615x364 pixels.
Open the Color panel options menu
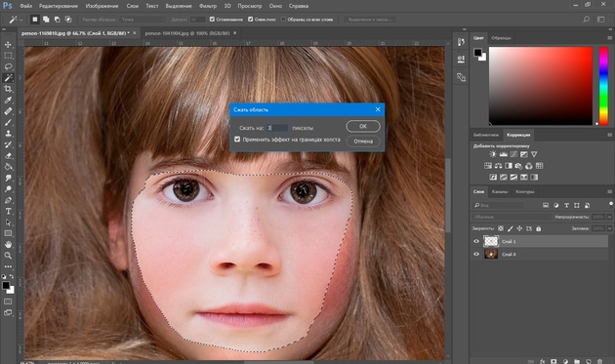coord(609,38)
